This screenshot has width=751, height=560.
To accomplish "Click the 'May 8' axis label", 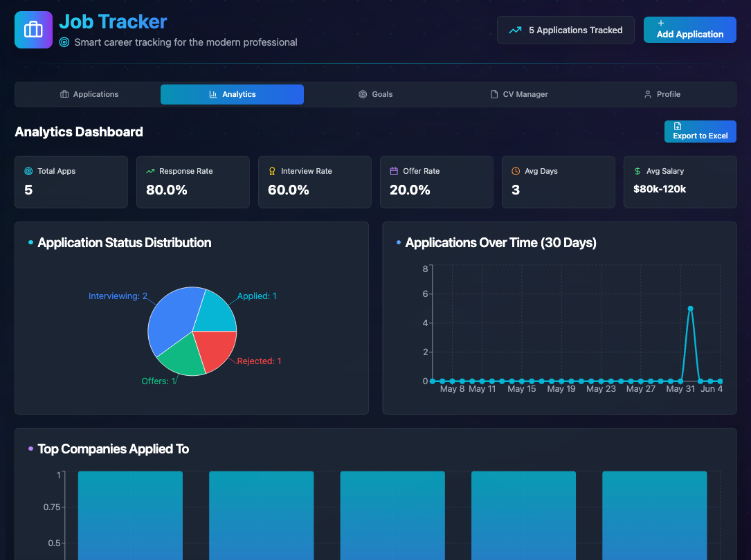I will [x=452, y=389].
